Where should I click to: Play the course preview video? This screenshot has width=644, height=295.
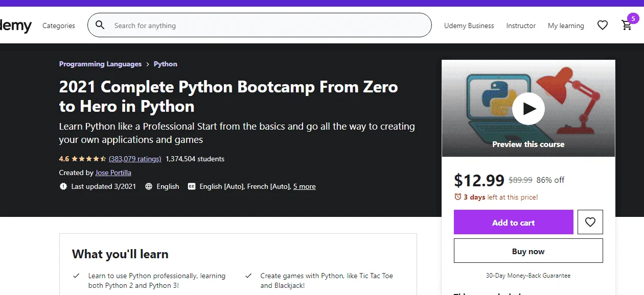tap(528, 108)
